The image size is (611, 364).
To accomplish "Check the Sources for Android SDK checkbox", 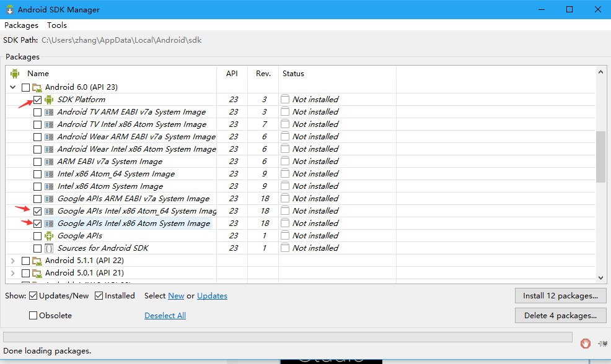I will click(x=37, y=248).
